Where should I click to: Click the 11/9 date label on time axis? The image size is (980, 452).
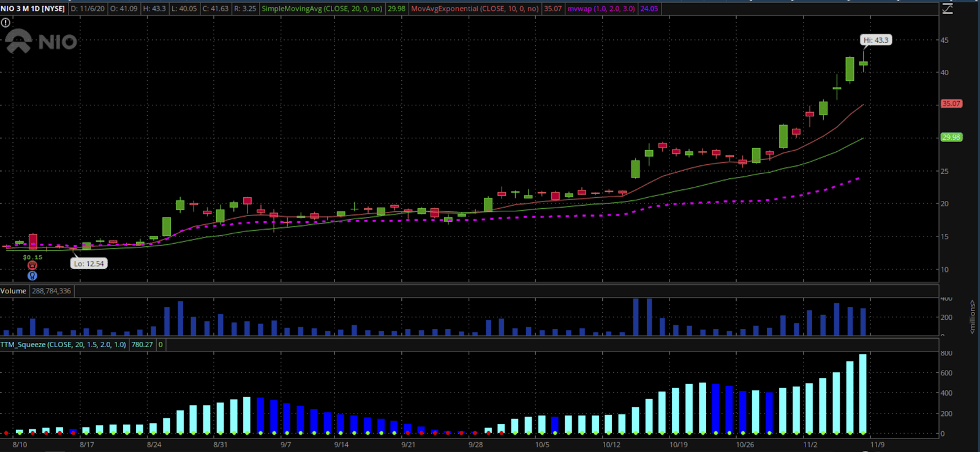[x=877, y=445]
